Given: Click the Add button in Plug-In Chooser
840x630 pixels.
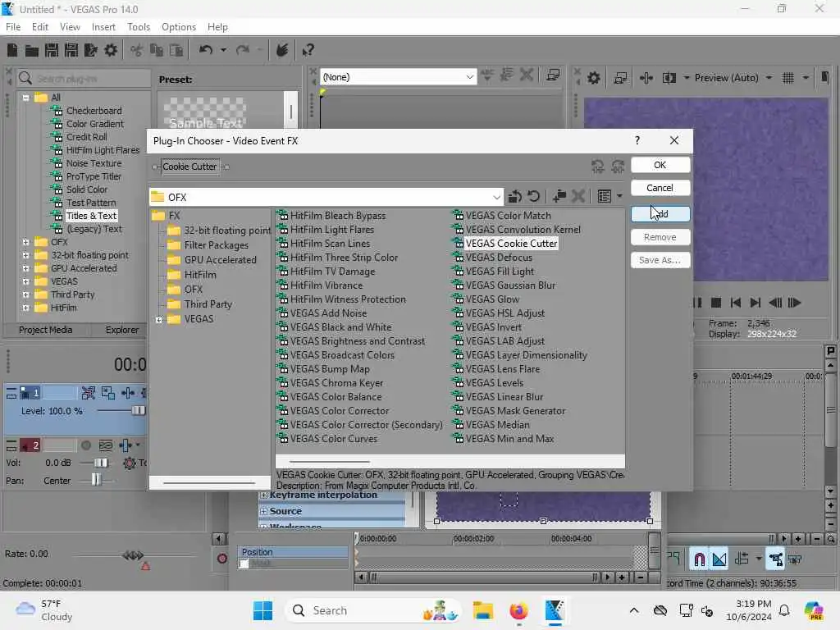Looking at the screenshot, I should pyautogui.click(x=660, y=214).
